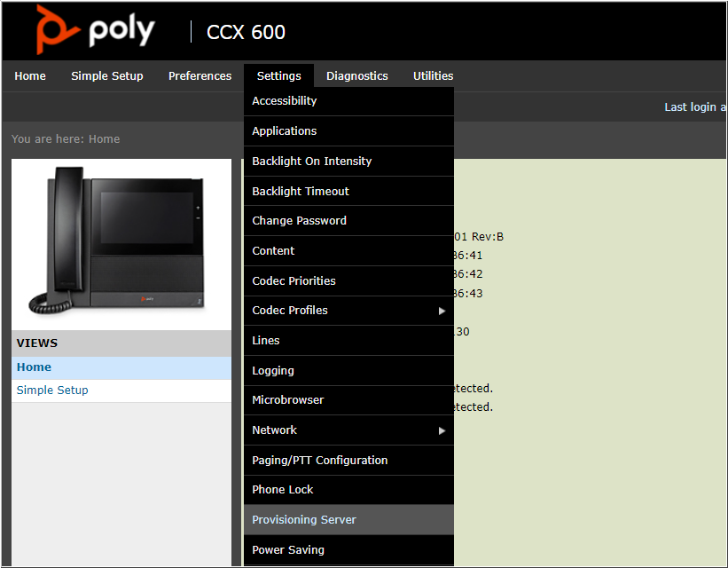The image size is (728, 568).
Task: Select Accessibility in the Settings dropdown
Action: click(x=284, y=101)
